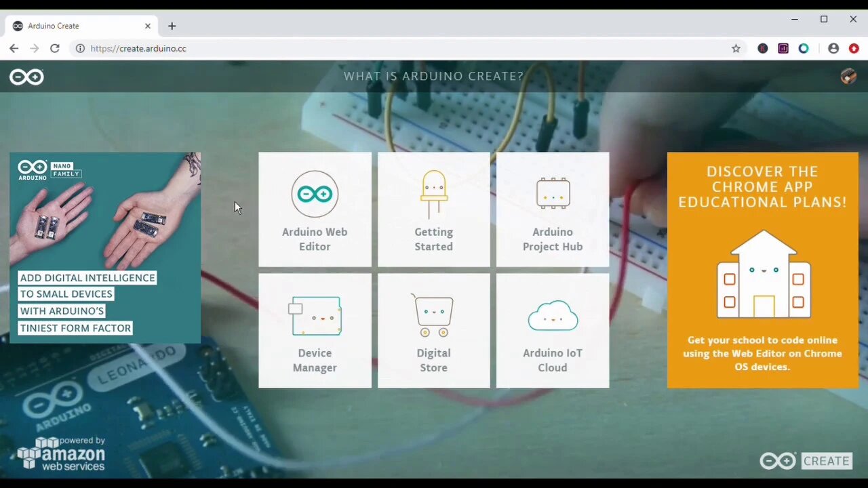Click the Arduino IoT Cloud icon
Screen dimensions: 868x488
coord(553,316)
